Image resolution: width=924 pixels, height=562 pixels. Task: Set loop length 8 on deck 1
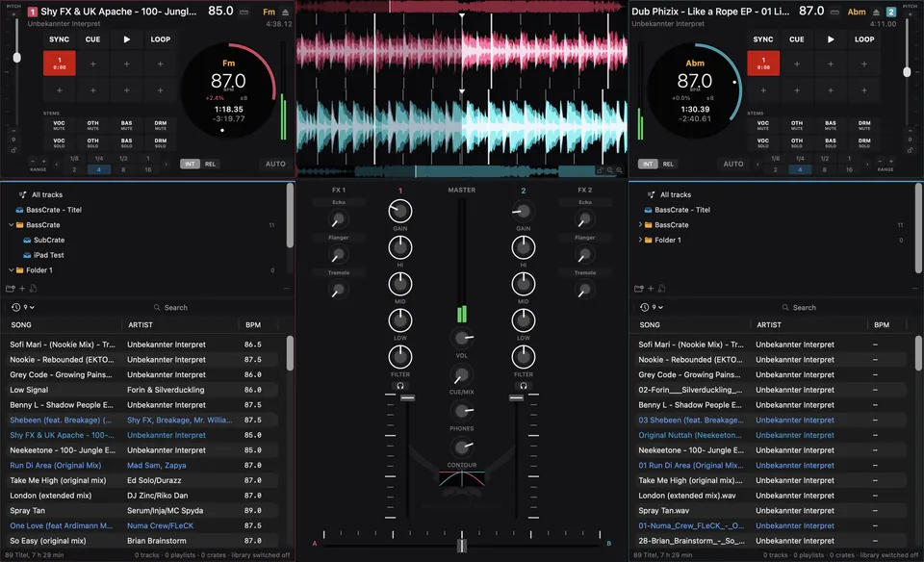(123, 169)
